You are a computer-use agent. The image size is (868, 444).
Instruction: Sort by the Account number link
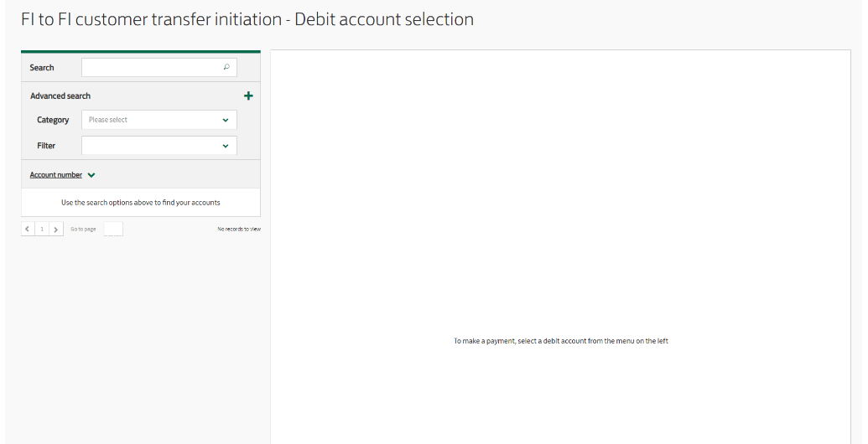56,175
